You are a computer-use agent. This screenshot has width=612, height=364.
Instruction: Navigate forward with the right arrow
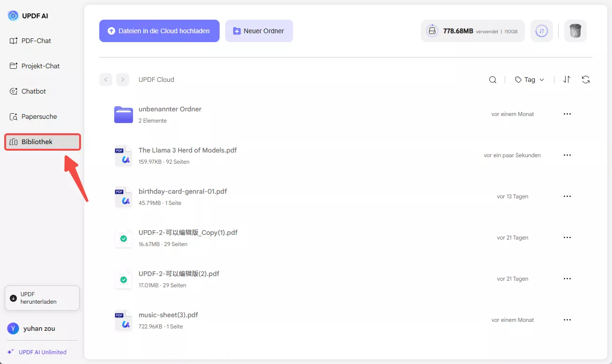123,80
